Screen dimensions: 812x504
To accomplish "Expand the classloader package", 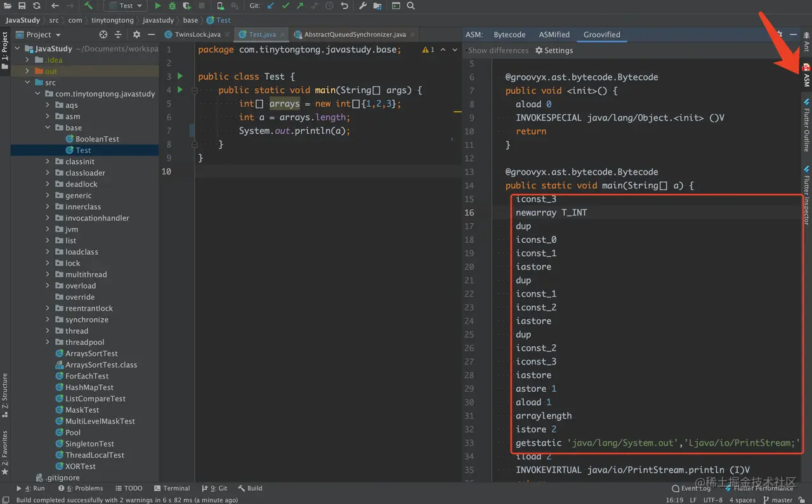I will [x=48, y=173].
